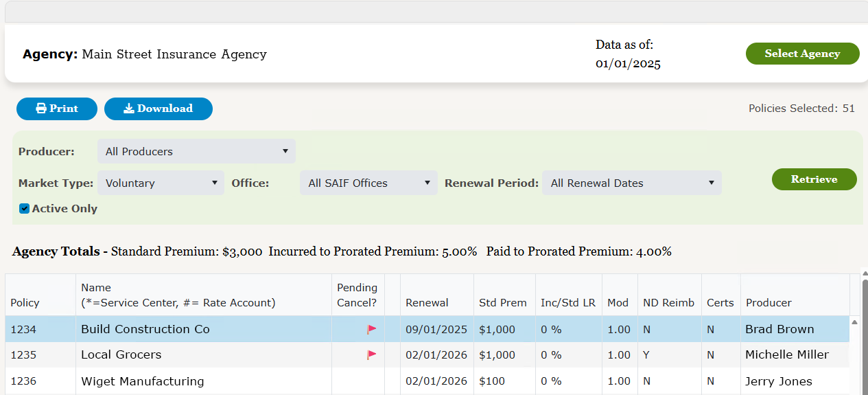The image size is (868, 395).
Task: Click the Producer column header
Action: click(x=769, y=303)
